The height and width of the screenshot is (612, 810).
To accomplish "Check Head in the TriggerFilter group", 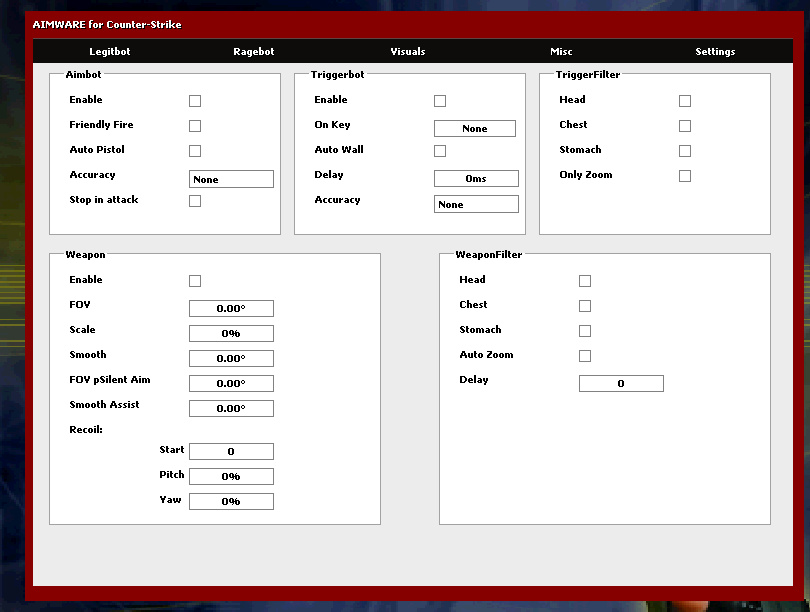I will click(x=684, y=101).
